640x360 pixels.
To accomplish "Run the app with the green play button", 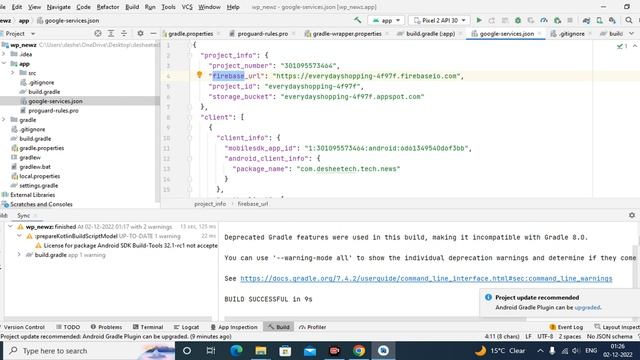I will 479,20.
